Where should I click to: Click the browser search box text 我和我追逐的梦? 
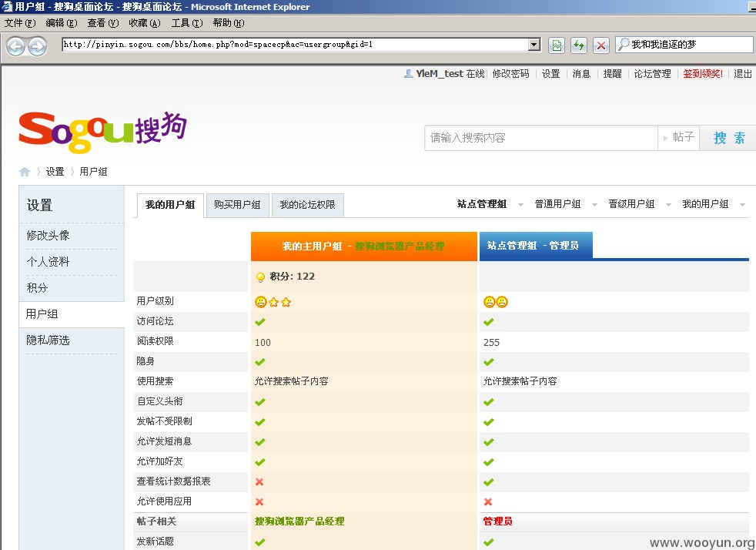click(664, 45)
